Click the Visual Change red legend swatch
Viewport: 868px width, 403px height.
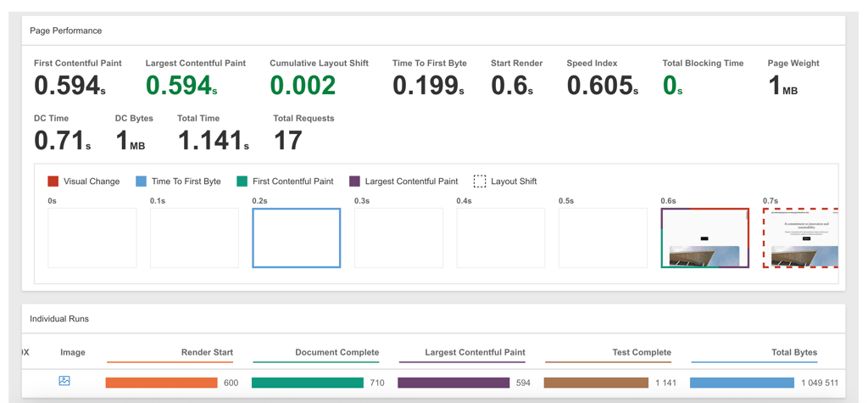(x=53, y=182)
